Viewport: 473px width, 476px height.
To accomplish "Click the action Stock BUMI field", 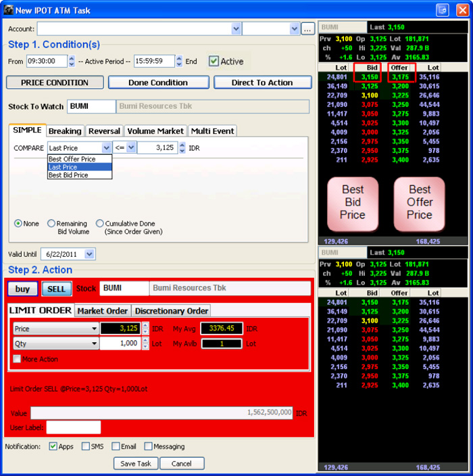I will [124, 288].
